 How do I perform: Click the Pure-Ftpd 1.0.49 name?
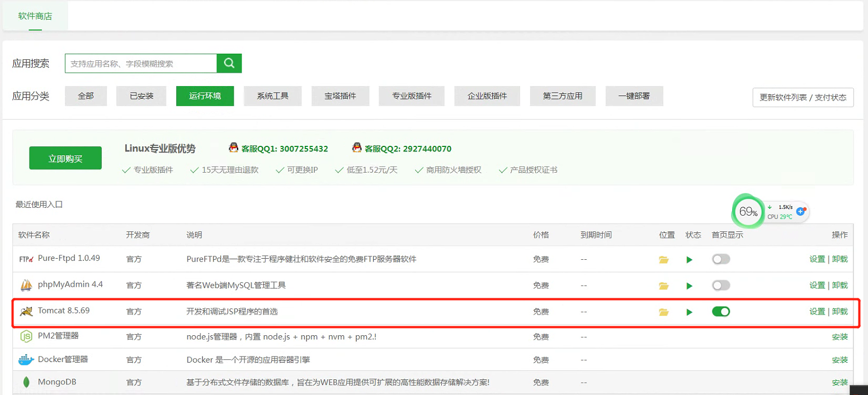(69, 258)
